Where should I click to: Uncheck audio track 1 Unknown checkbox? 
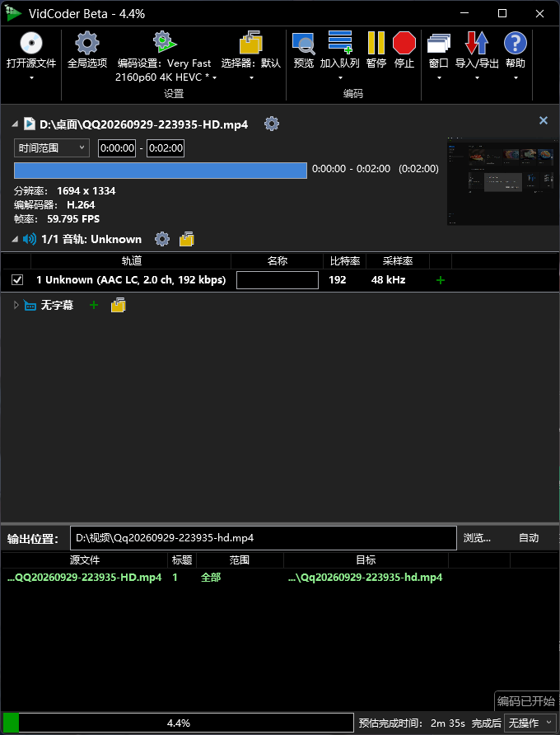[x=17, y=280]
